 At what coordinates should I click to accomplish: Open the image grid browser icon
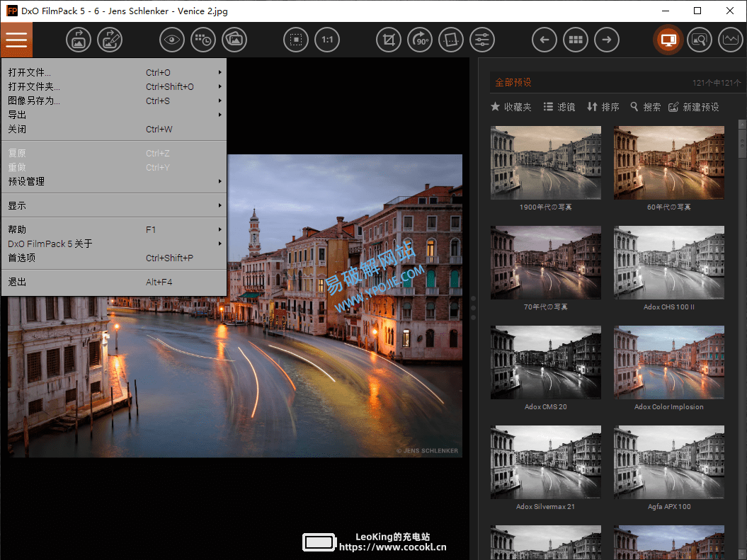click(x=576, y=40)
